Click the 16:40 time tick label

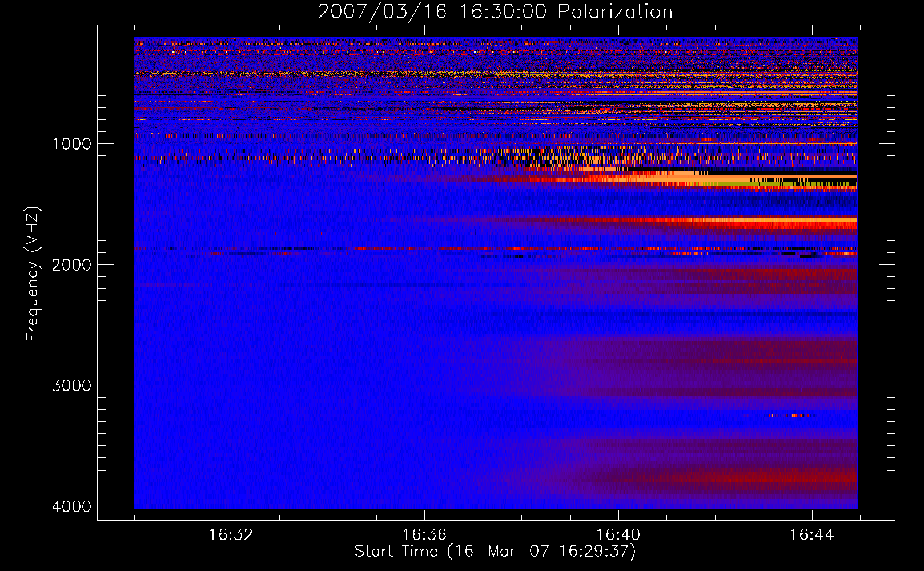tap(618, 535)
